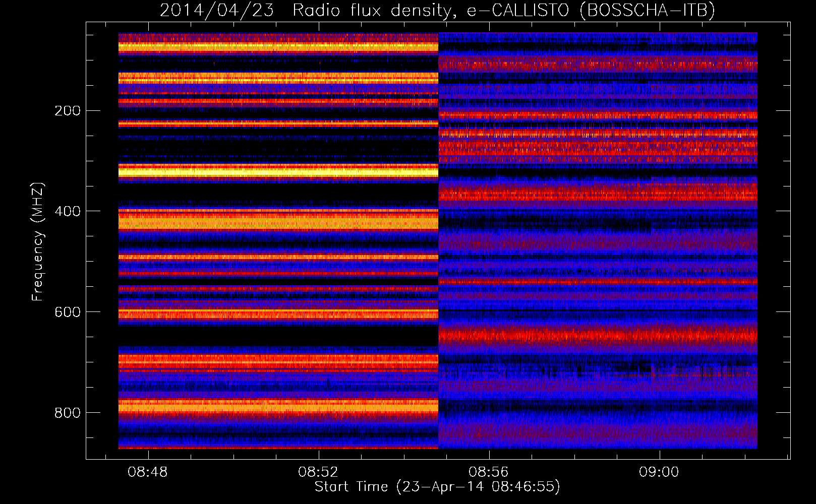Click the 09:00 time tick label

pos(659,472)
